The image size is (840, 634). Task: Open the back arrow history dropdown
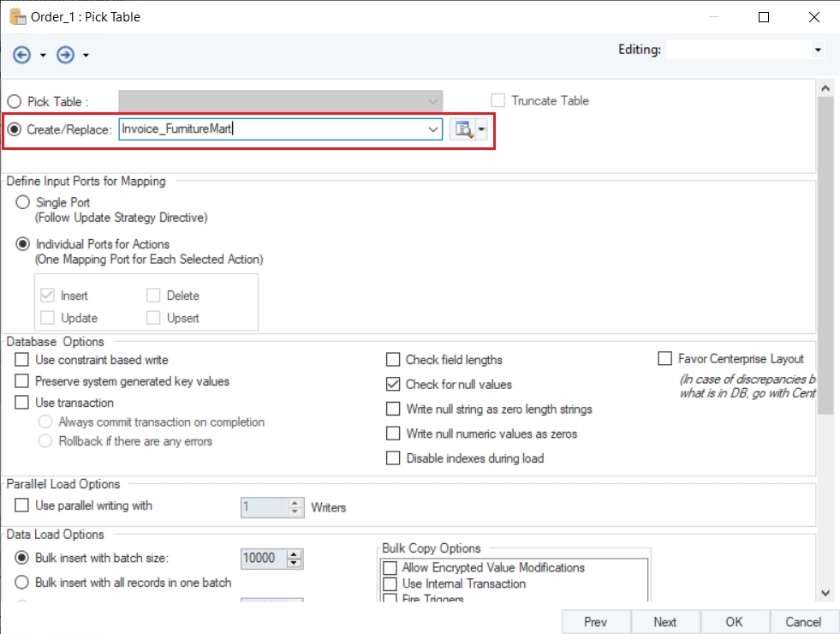(x=43, y=56)
